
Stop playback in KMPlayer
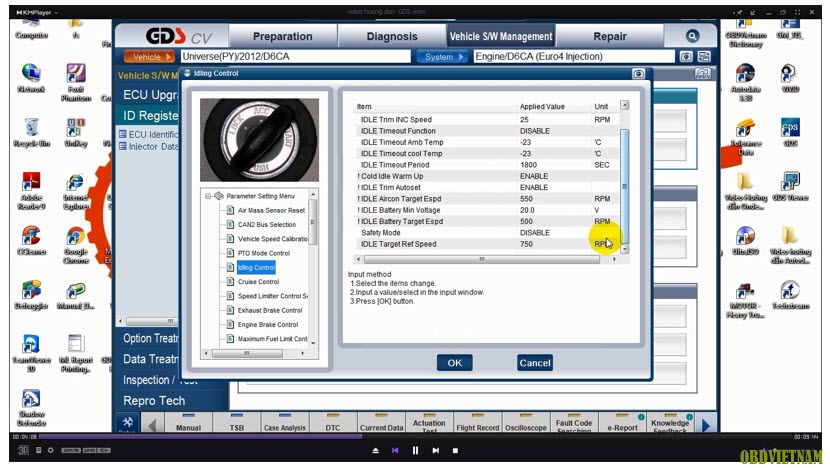tap(455, 451)
